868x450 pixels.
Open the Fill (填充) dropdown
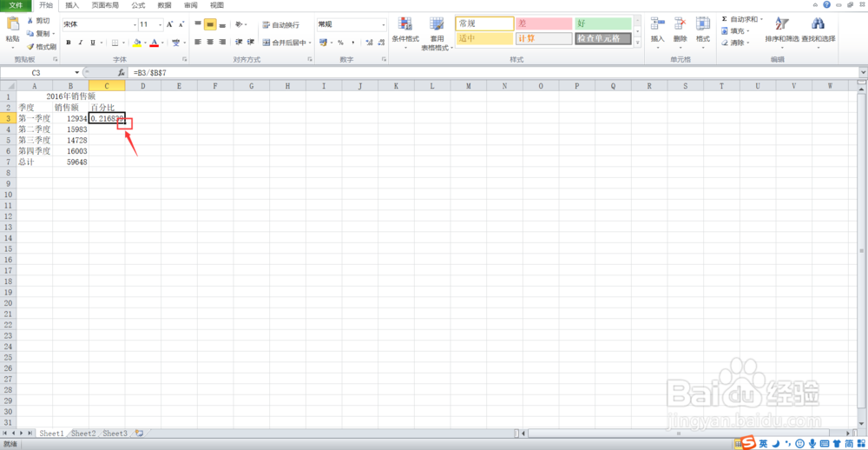pyautogui.click(x=735, y=31)
